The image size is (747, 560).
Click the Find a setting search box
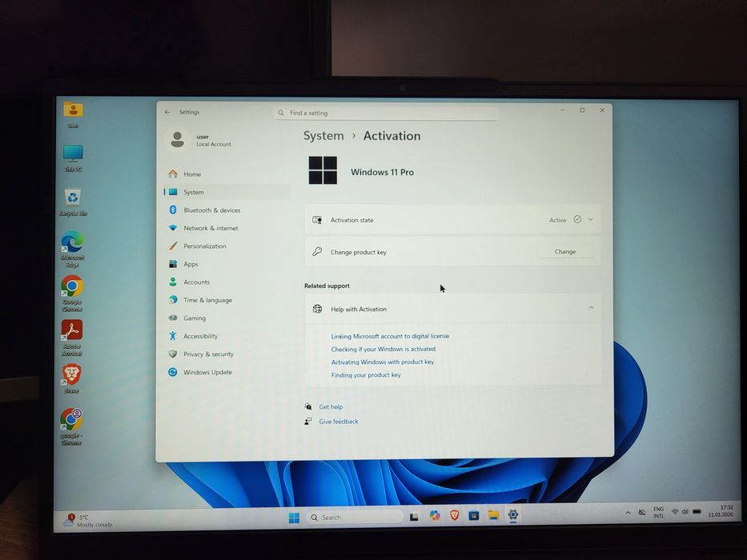(x=387, y=114)
